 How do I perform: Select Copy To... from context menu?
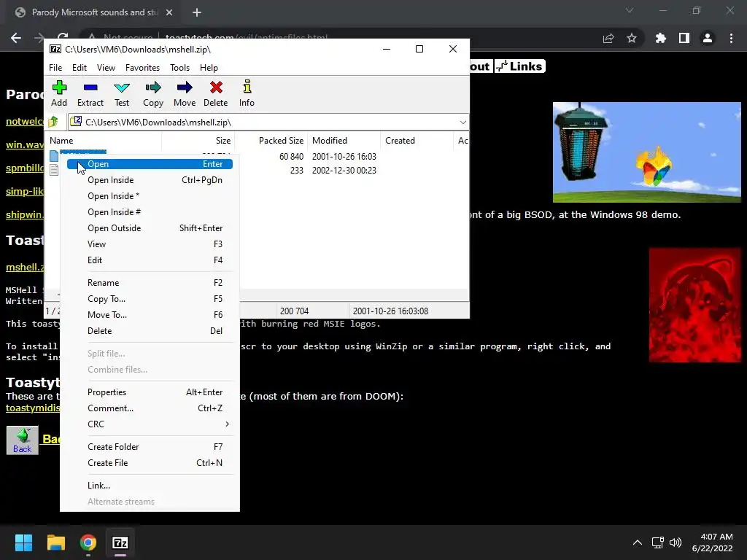tap(150, 299)
